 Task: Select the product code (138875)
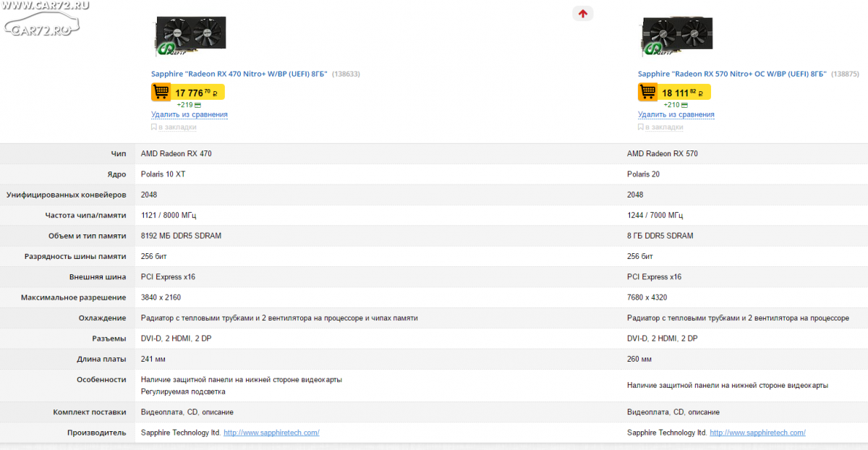pos(845,74)
